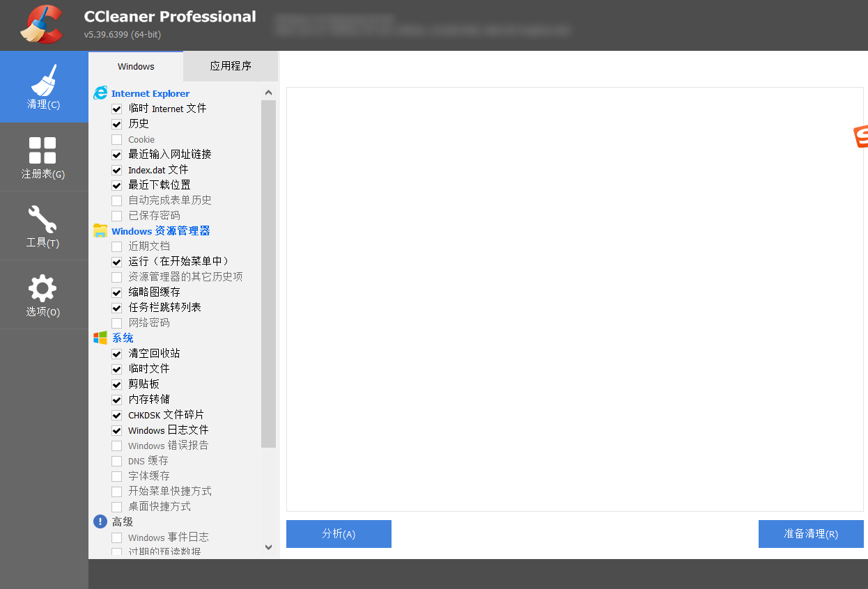This screenshot has width=868, height=589.
Task: Click the Windows 资源管理器 folder icon
Action: point(100,231)
